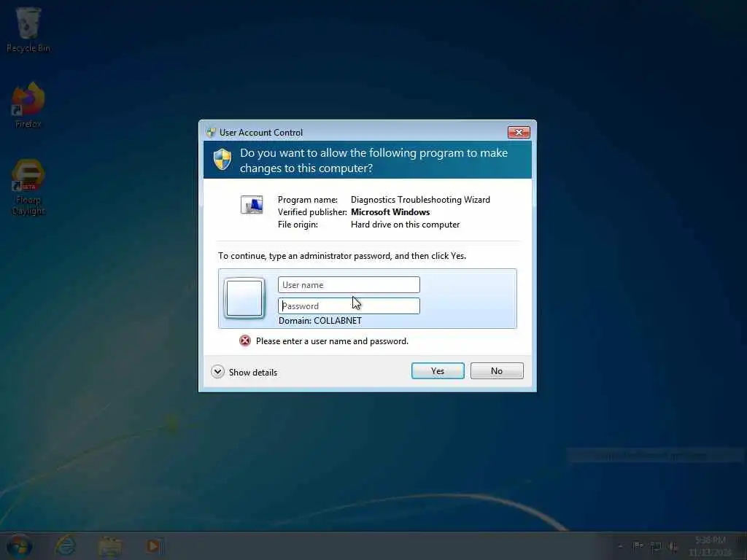Screen dimensions: 747x560
Task: Click the user account picture tile
Action: click(244, 298)
